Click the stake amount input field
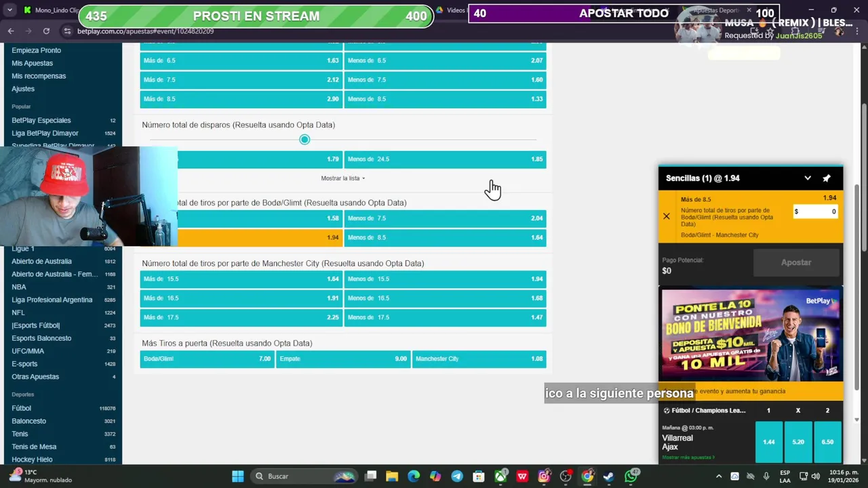This screenshot has width=868, height=488. [x=816, y=211]
